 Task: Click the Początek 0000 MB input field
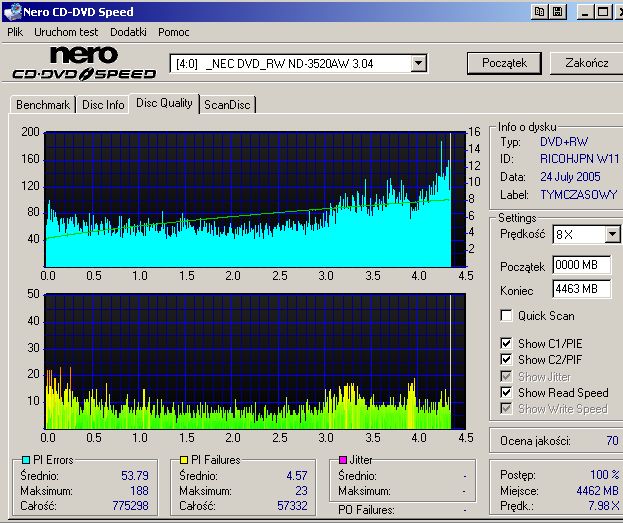click(x=582, y=265)
